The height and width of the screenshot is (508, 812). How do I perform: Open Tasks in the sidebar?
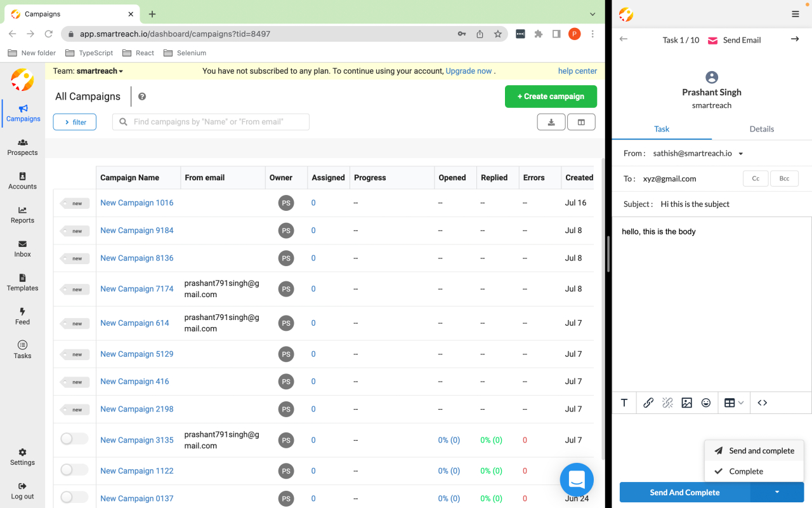(x=23, y=350)
